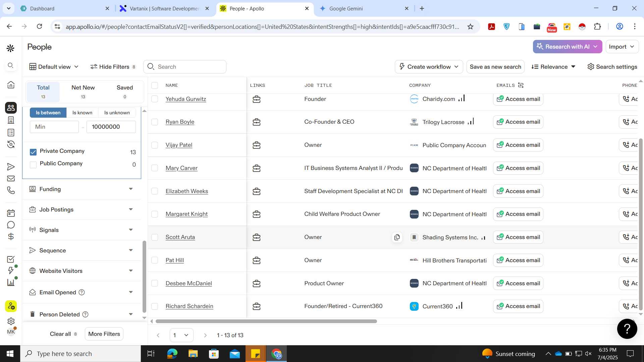This screenshot has height=362, width=644.
Task: Open Tasks checkbox icon in sidebar
Action: [11, 259]
